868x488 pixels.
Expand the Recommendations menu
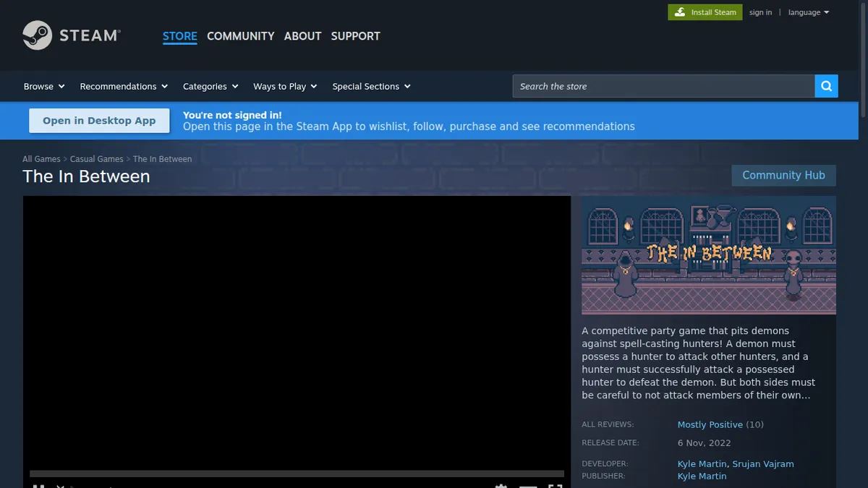124,86
